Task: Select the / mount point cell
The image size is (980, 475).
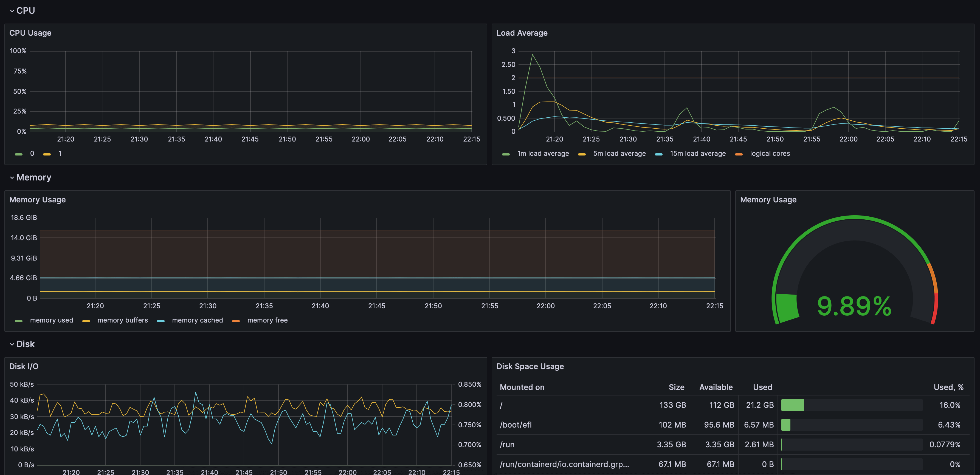Action: click(x=567, y=405)
